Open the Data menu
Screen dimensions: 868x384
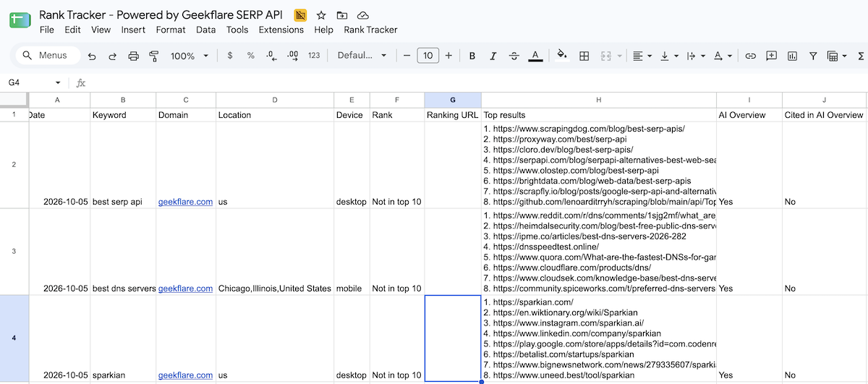(x=206, y=30)
